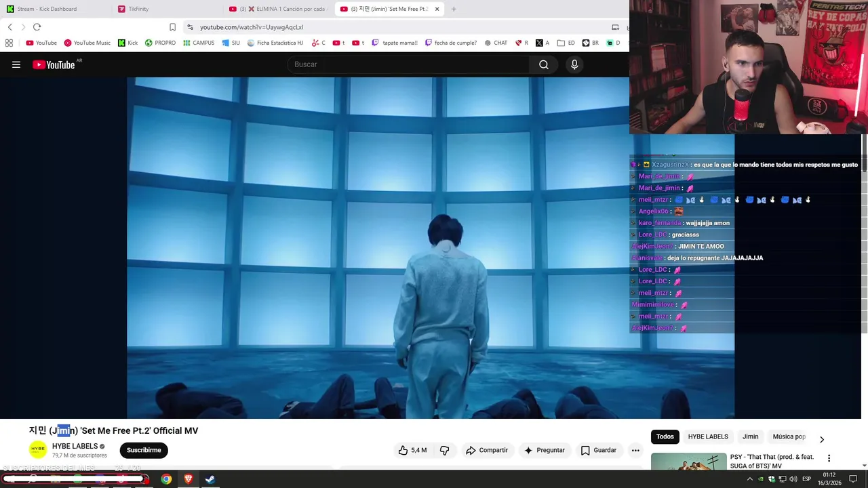Save the video with Guardar
The height and width of the screenshot is (488, 868).
tap(599, 450)
